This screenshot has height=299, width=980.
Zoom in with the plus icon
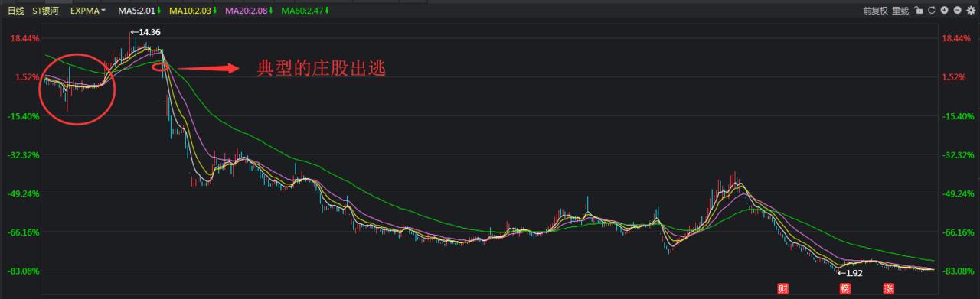pyautogui.click(x=945, y=11)
